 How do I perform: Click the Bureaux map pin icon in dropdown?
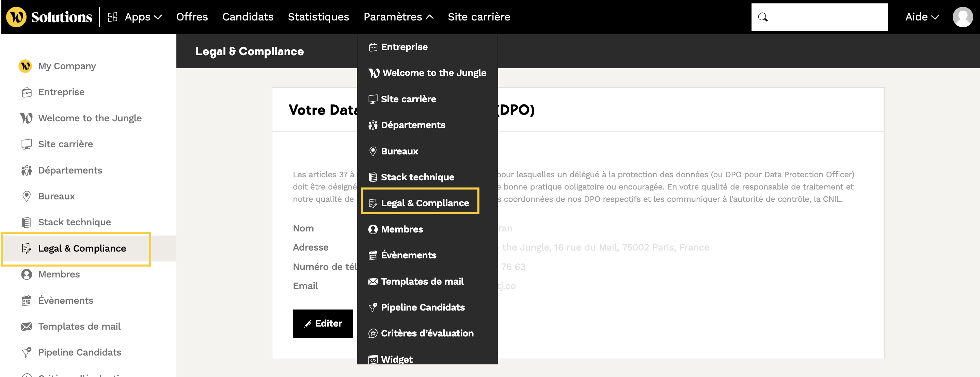pos(373,151)
